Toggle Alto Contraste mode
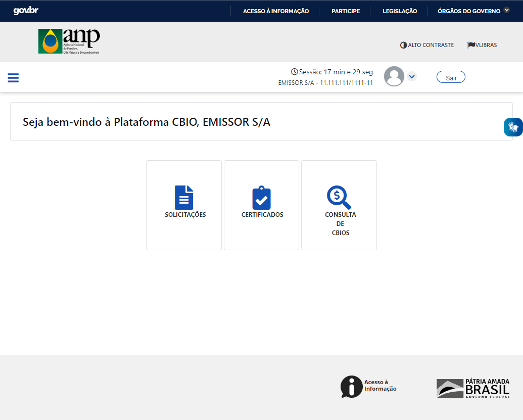Image resolution: width=523 pixels, height=420 pixels. click(x=426, y=45)
